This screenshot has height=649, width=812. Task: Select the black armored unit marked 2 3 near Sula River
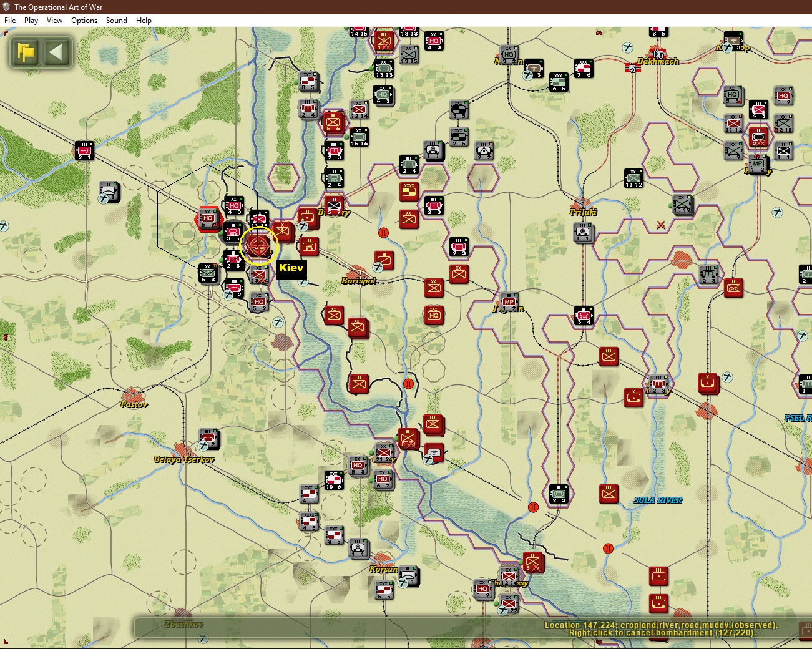point(559,494)
